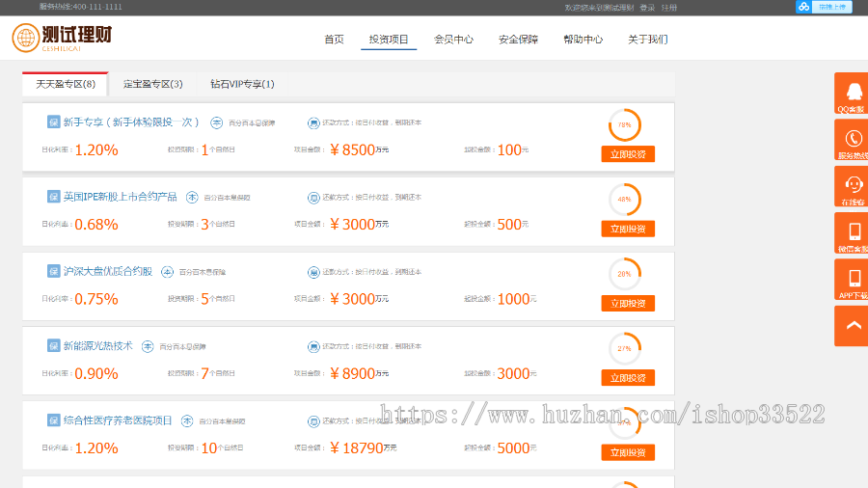Click 保 badge of 新能源光热技术
The width and height of the screenshot is (868, 488).
[53, 346]
